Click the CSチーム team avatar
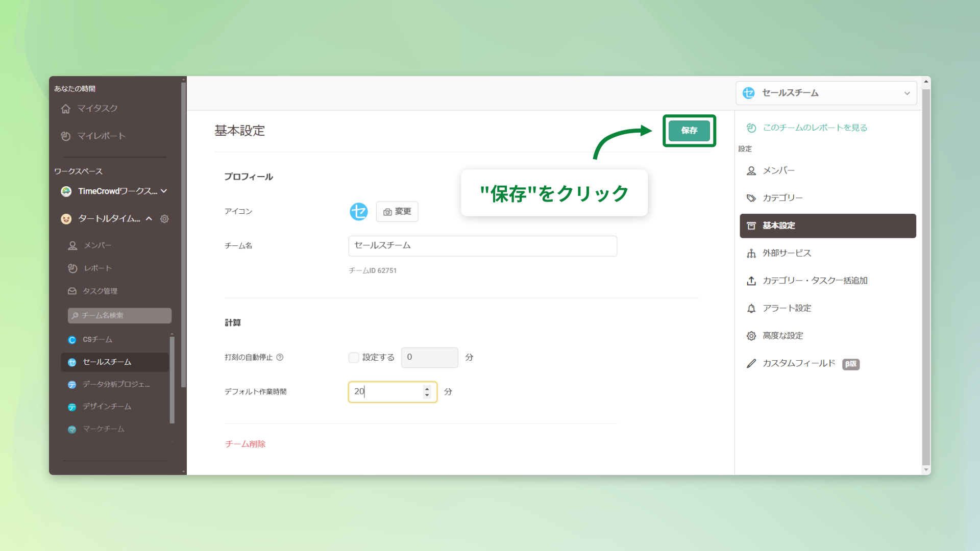This screenshot has height=551, width=980. (x=72, y=340)
